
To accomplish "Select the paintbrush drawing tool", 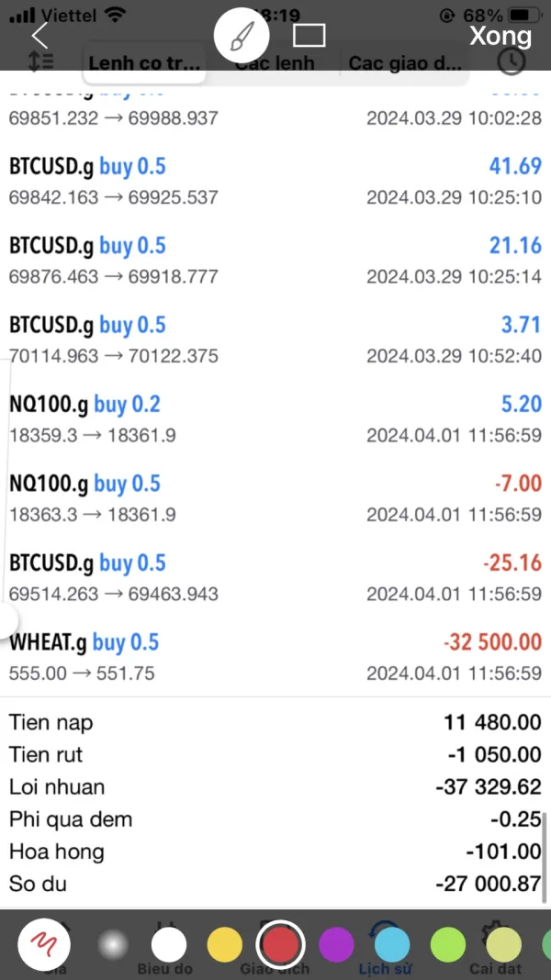I will coord(241,37).
